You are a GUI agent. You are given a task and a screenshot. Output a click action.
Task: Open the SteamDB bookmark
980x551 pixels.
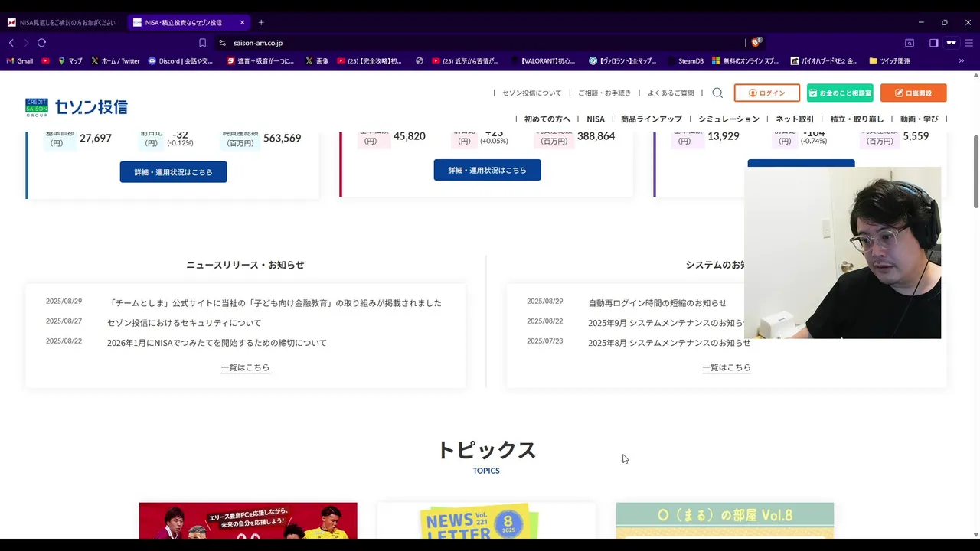tap(685, 60)
